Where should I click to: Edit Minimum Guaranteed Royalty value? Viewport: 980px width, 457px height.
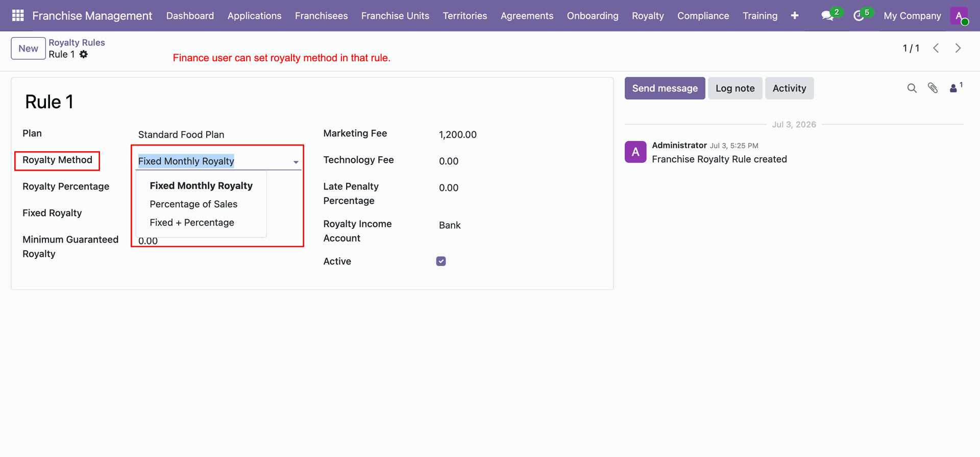(148, 241)
